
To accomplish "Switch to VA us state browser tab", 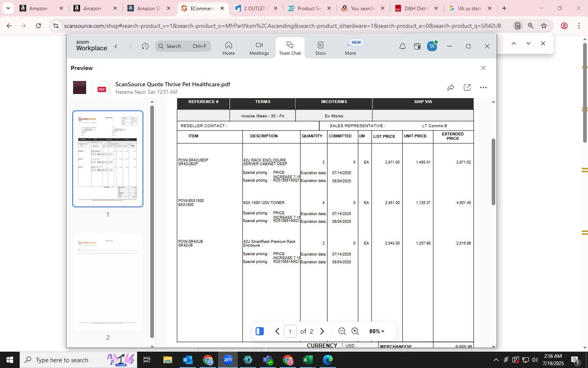I will pos(470,8).
